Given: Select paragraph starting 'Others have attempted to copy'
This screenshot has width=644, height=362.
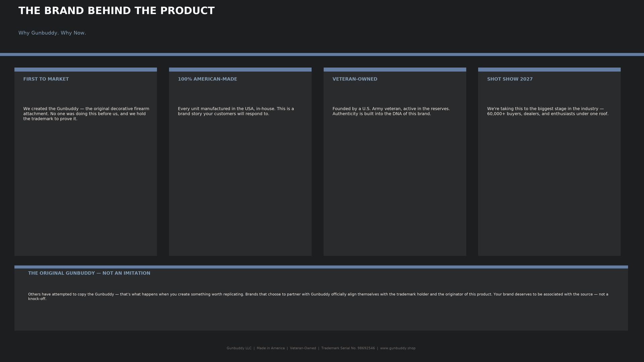Looking at the screenshot, I should pyautogui.click(x=318, y=296).
